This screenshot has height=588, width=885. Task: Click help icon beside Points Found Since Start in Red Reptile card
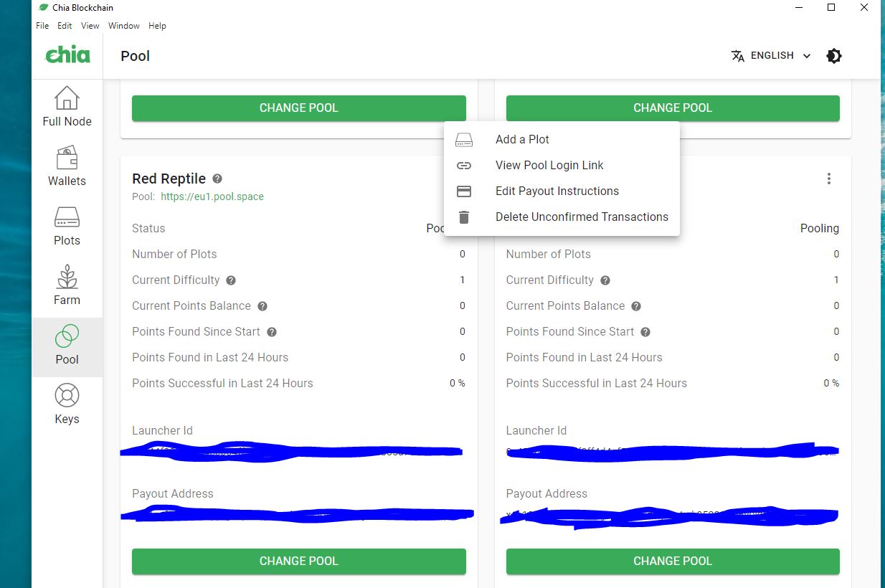pos(272,332)
